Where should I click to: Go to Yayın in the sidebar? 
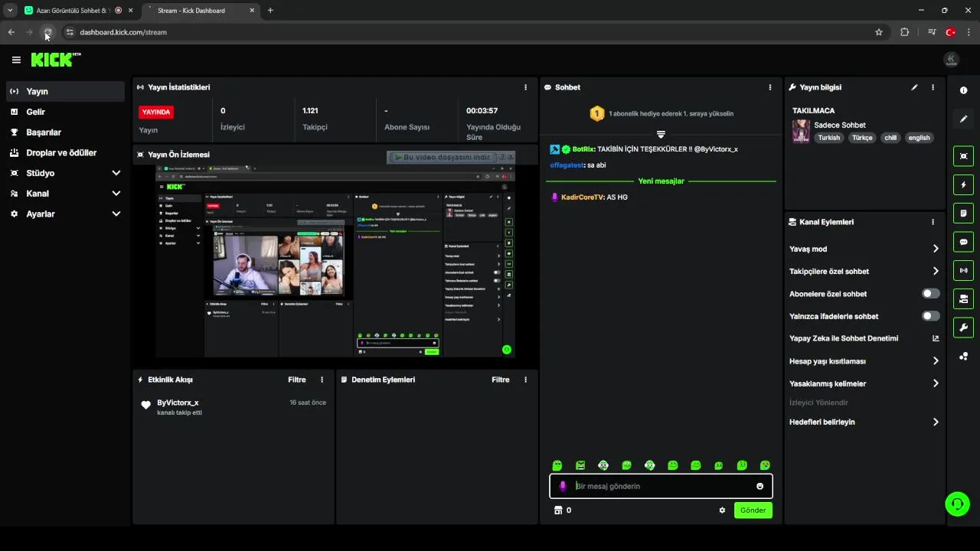(65, 91)
